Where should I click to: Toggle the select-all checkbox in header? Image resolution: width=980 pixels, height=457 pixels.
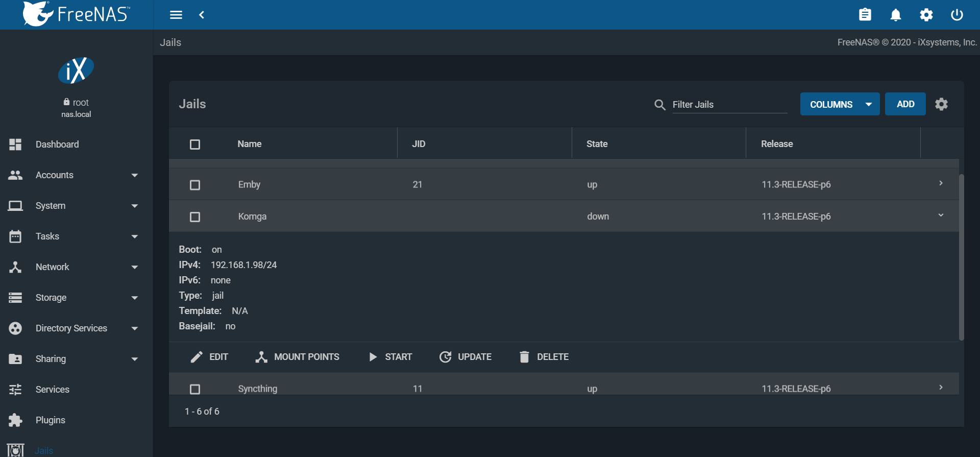click(195, 145)
